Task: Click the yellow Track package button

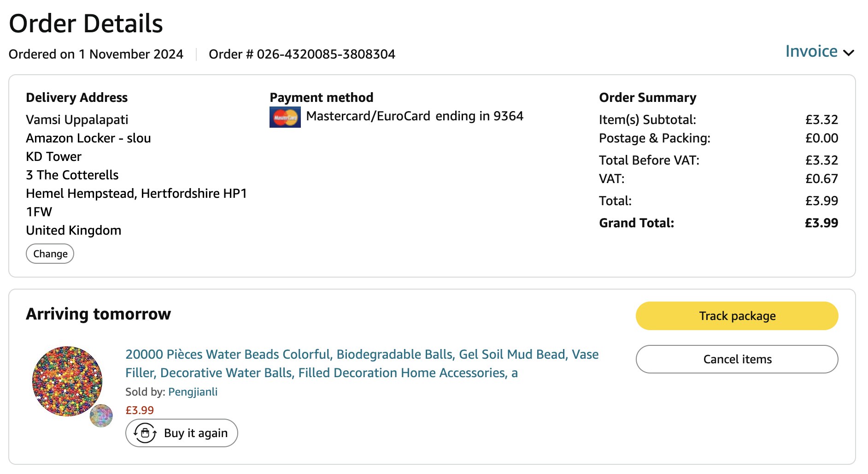Action: (737, 316)
